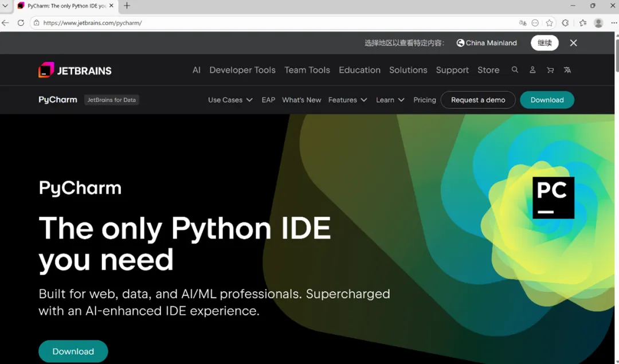Open the JetBrains account profile icon
This screenshot has height=364, width=619.
point(532,70)
